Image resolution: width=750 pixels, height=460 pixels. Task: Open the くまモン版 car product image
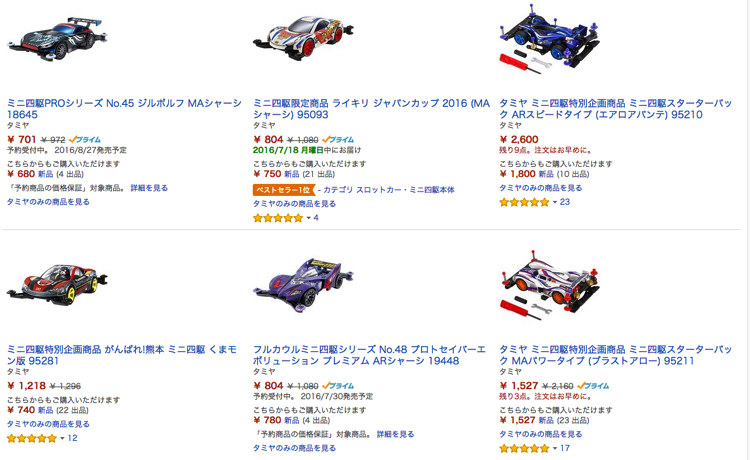click(57, 285)
